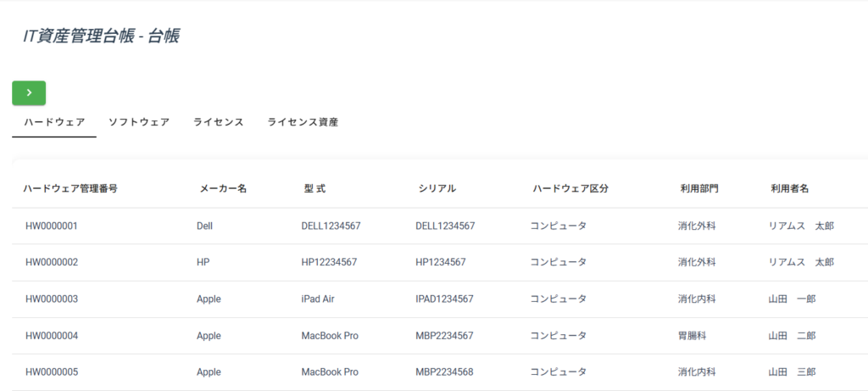Select the HW0000003 row entry

pos(52,299)
